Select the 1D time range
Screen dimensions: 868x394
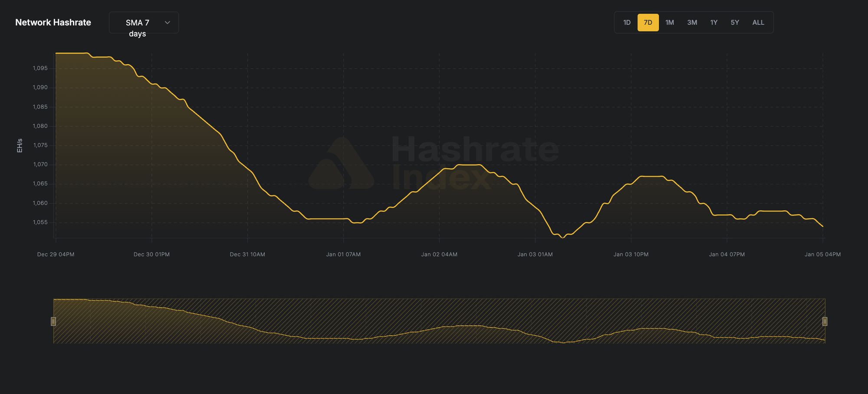(x=626, y=22)
